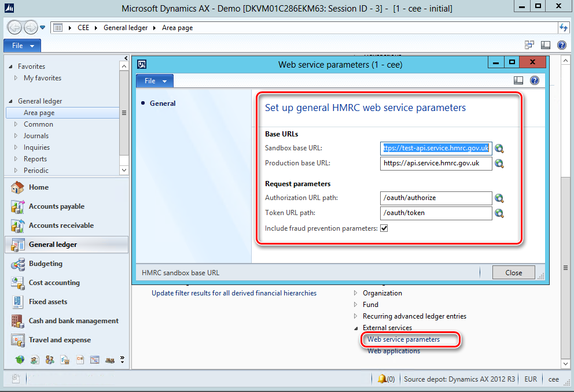The height and width of the screenshot is (392, 574).
Task: Click EUR currency in status bar
Action: coord(531,379)
